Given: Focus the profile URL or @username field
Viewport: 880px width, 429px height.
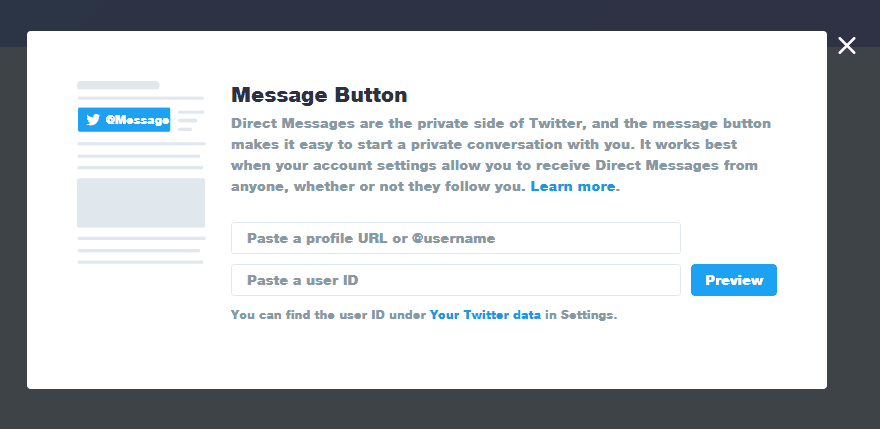Looking at the screenshot, I should tap(456, 238).
